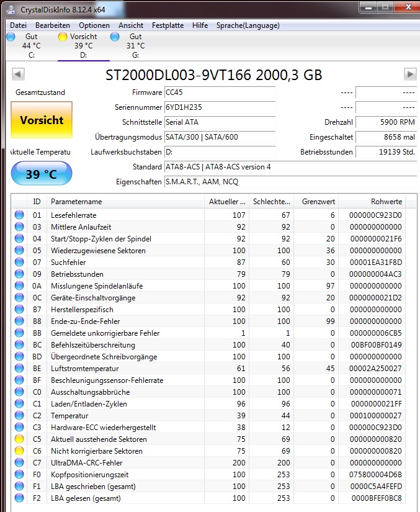Click status orb of Laden/Entladen-Zyklen row
Viewport: 420px width, 512px height.
(19, 403)
